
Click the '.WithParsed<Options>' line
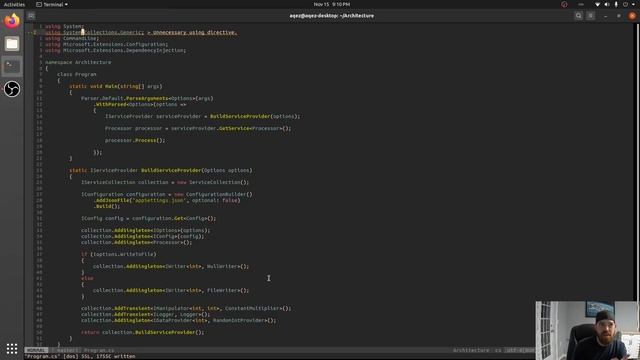pyautogui.click(x=140, y=104)
